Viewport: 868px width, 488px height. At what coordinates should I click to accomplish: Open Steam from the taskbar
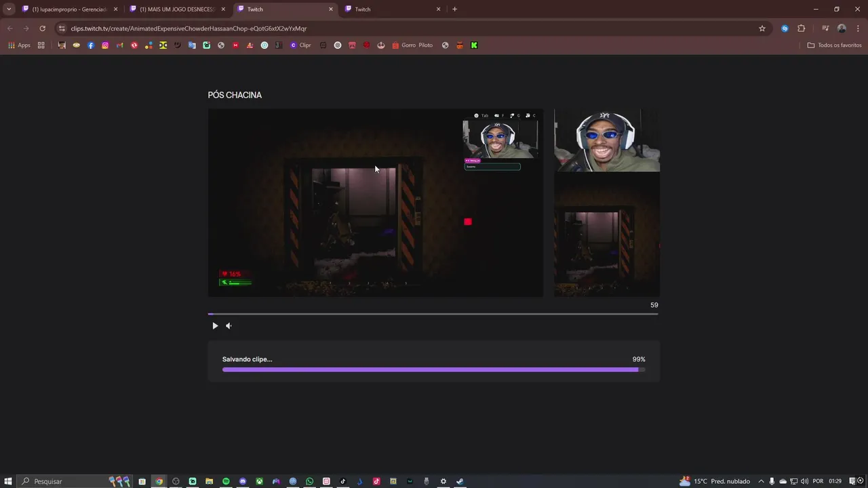[x=460, y=481]
